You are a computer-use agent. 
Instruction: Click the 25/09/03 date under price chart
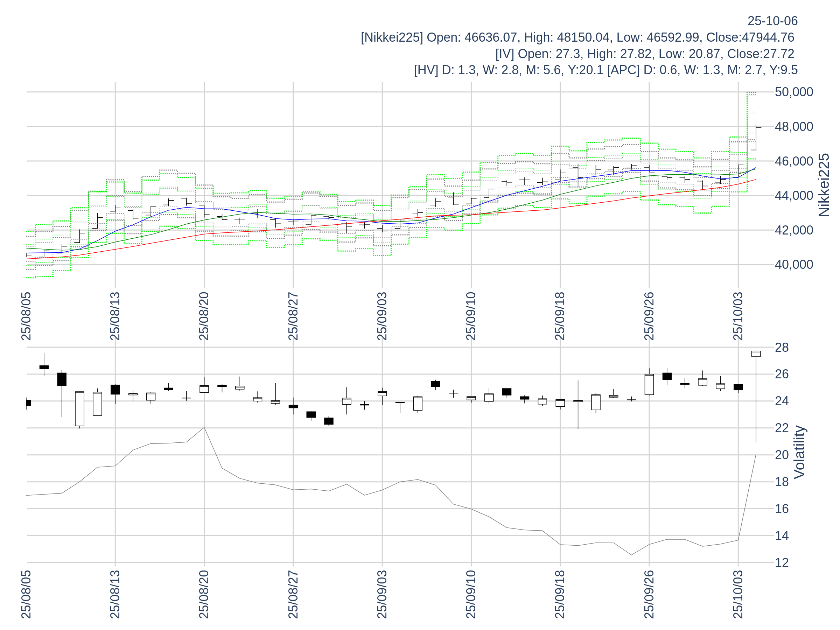coord(382,316)
